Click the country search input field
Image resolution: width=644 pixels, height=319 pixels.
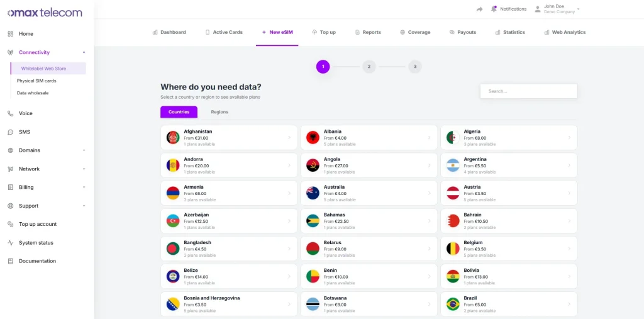tap(528, 91)
